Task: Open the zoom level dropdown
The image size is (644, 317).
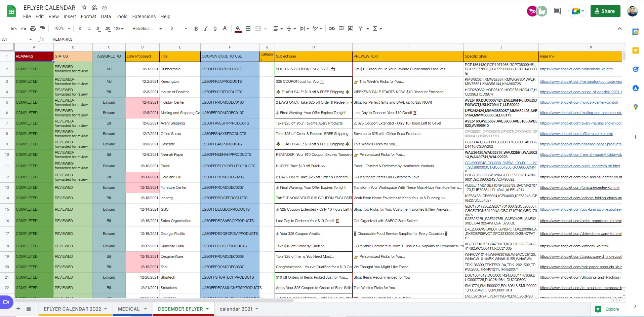Action: tap(62, 29)
